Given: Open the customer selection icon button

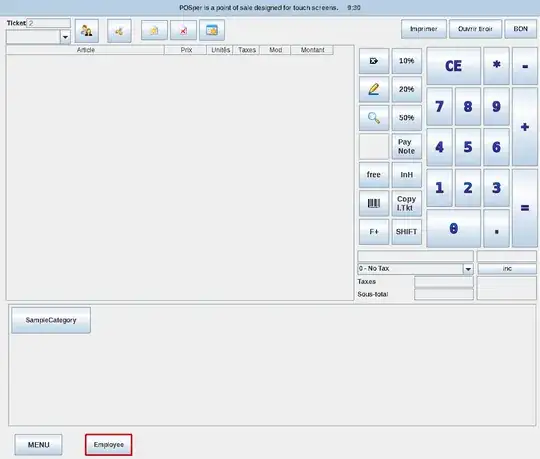Looking at the screenshot, I should pyautogui.click(x=87, y=31).
